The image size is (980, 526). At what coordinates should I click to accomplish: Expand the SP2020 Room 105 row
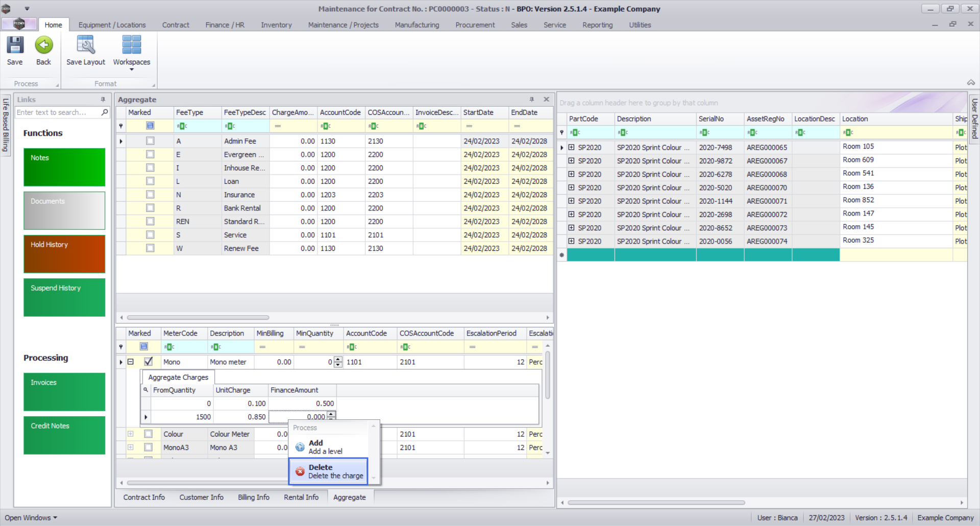click(x=572, y=148)
